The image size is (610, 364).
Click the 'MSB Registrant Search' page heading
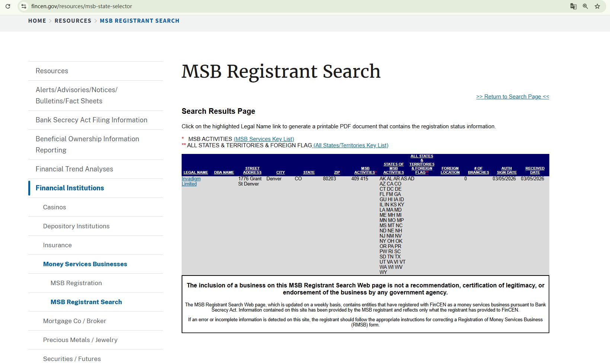coord(281,71)
